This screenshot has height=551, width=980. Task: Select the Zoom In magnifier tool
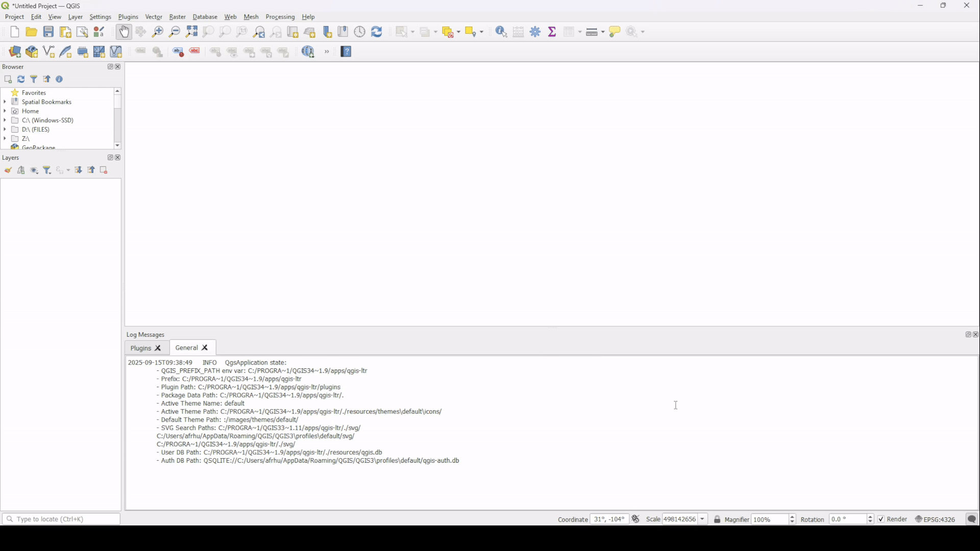click(x=158, y=32)
